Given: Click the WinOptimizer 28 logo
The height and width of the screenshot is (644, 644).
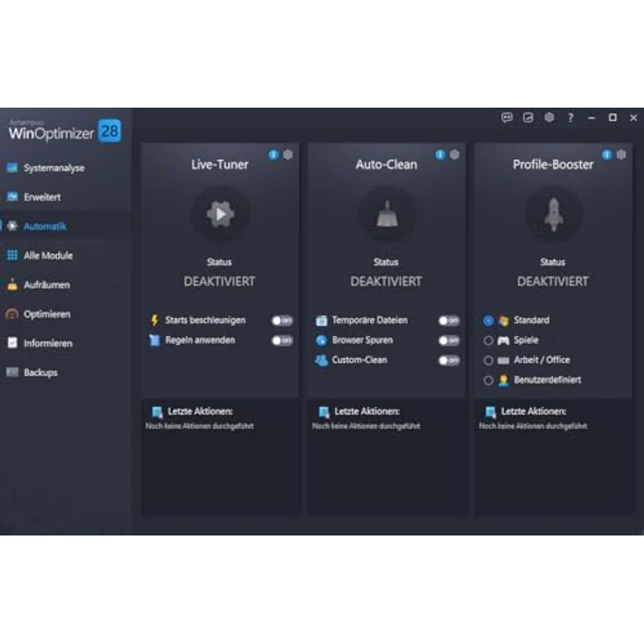Looking at the screenshot, I should click(65, 131).
